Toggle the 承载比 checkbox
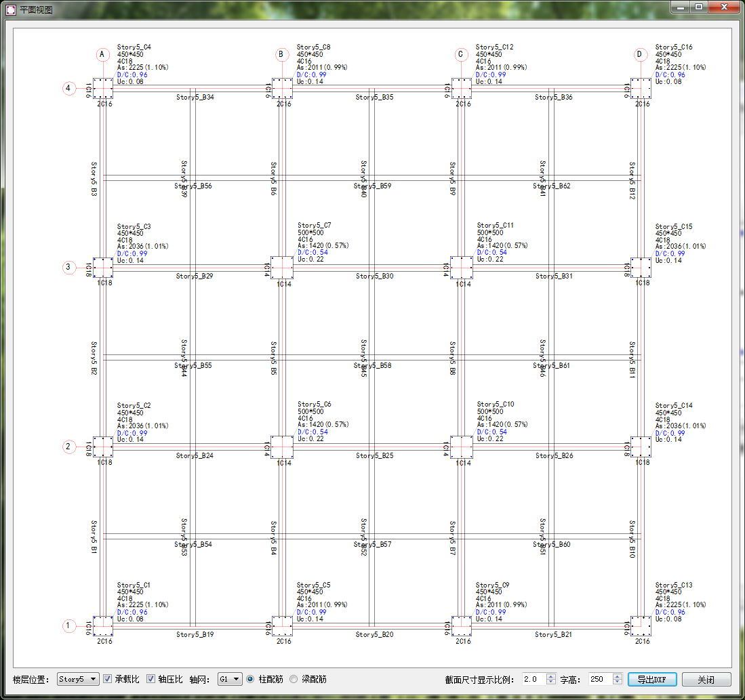This screenshot has height=700, width=745. 107,679
